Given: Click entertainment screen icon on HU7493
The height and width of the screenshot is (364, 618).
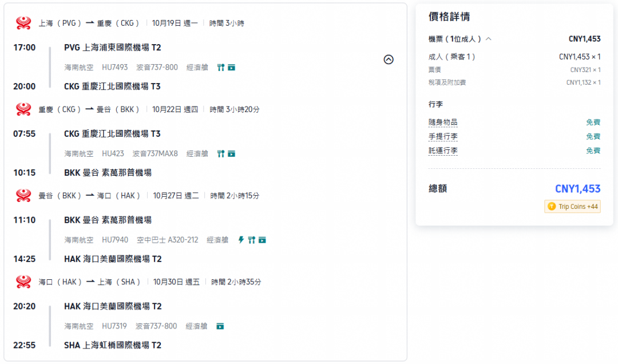Looking at the screenshot, I should pyautogui.click(x=231, y=68).
